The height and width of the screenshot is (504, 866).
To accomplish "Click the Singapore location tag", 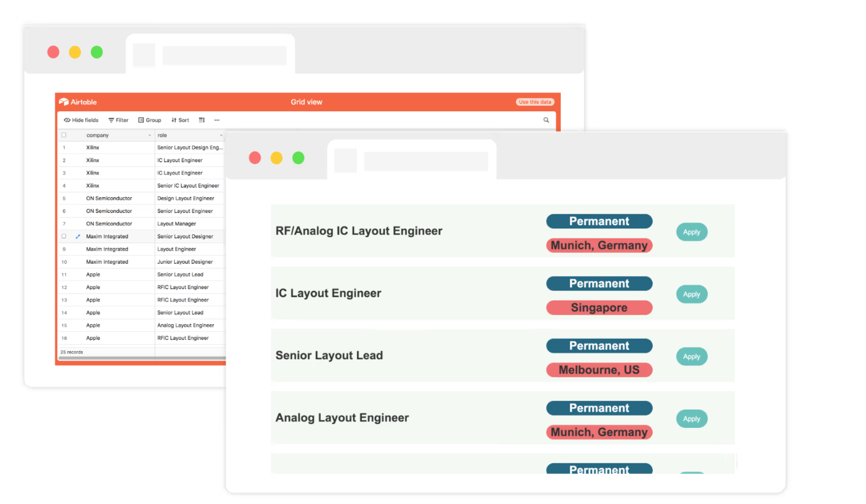I will 599,308.
